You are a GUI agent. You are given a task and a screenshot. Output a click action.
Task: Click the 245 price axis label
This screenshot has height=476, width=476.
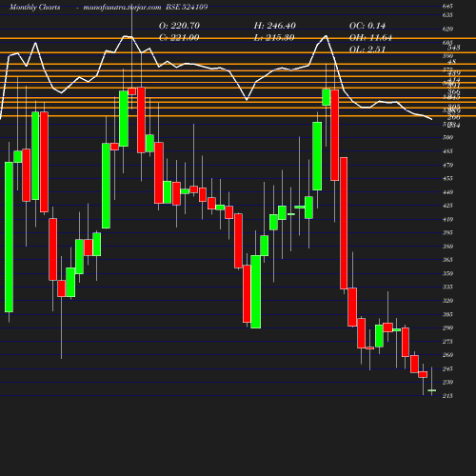coord(447,368)
